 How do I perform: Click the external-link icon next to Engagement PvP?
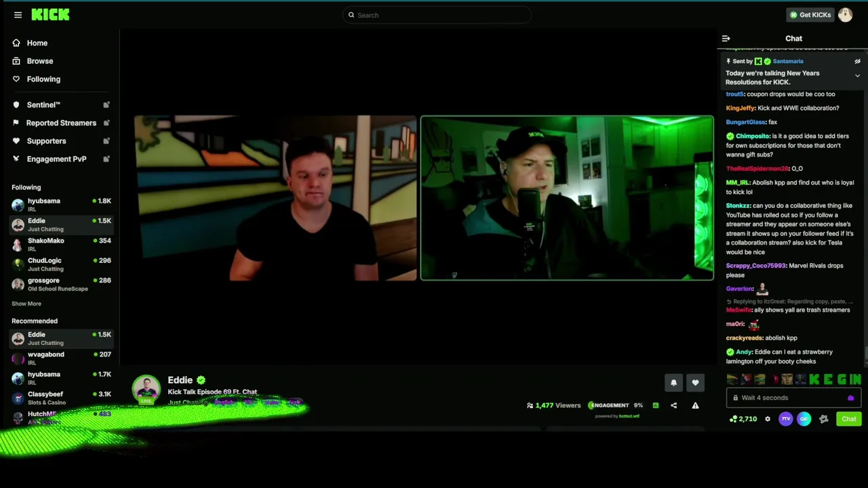click(106, 159)
